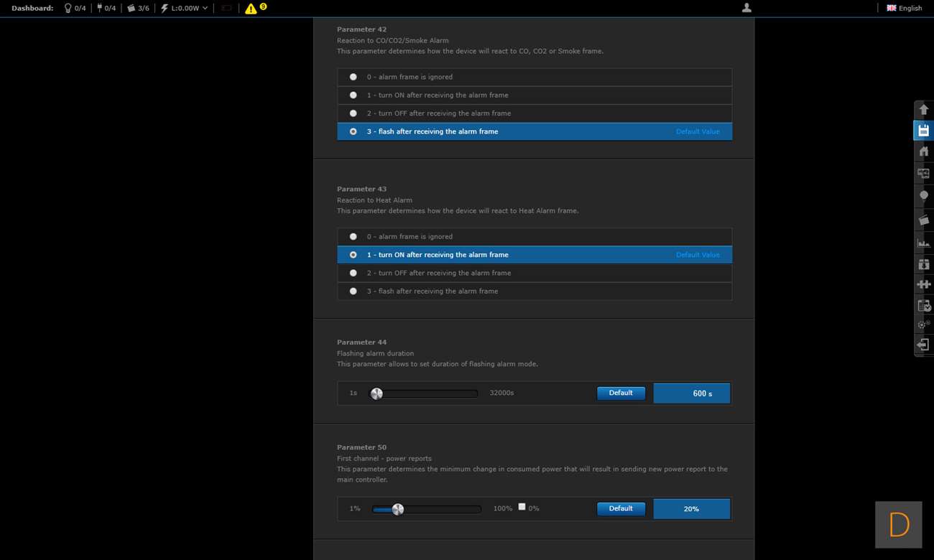The width and height of the screenshot is (934, 560).
Task: Select '3 - flash' radio for Parameter 43
Action: coord(353,291)
